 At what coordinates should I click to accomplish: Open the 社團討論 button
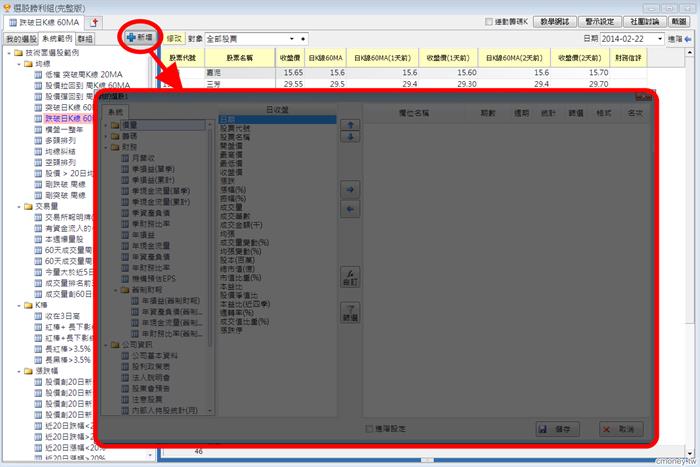[645, 21]
